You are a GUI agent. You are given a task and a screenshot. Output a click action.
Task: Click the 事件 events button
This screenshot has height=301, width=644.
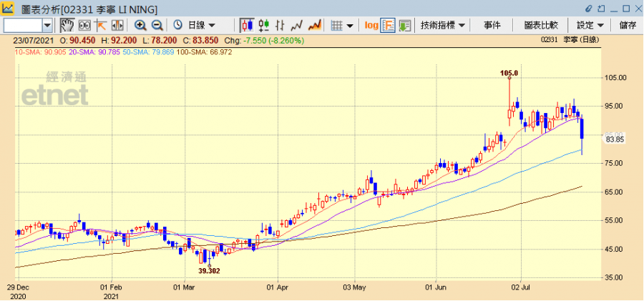492,25
